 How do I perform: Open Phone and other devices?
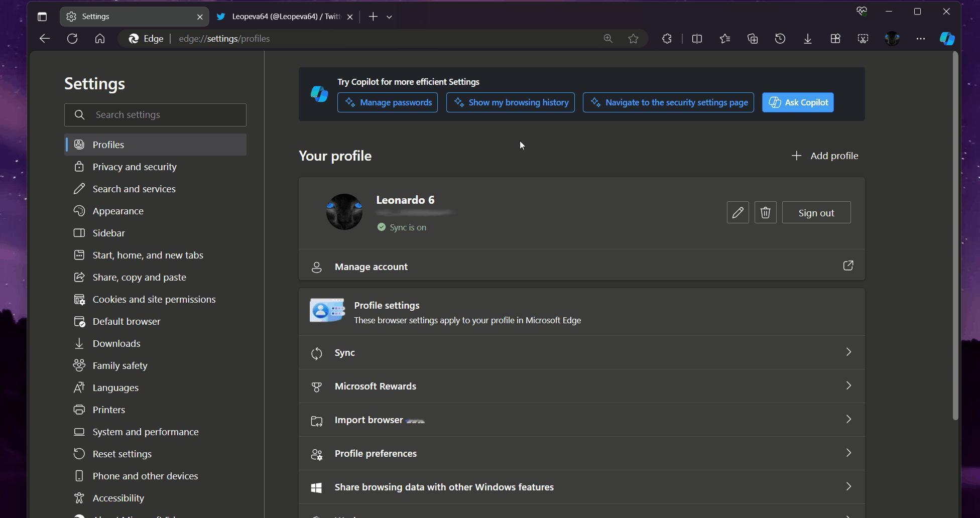point(155,476)
